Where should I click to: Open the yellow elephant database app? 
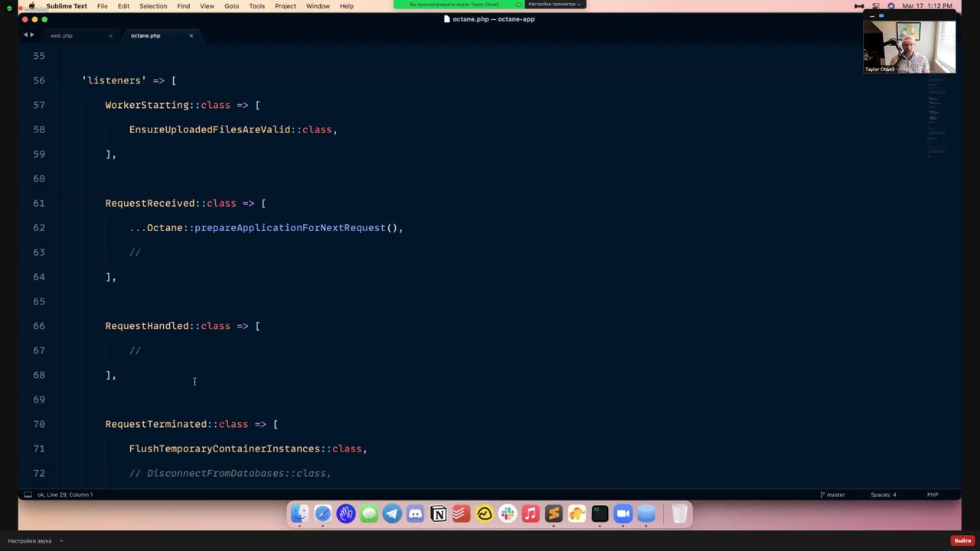point(577,514)
